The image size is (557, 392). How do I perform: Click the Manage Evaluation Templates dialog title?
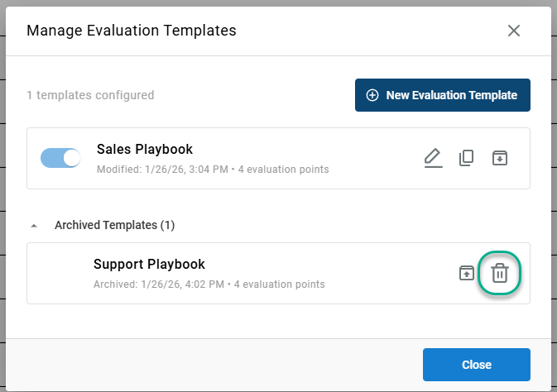pyautogui.click(x=132, y=31)
